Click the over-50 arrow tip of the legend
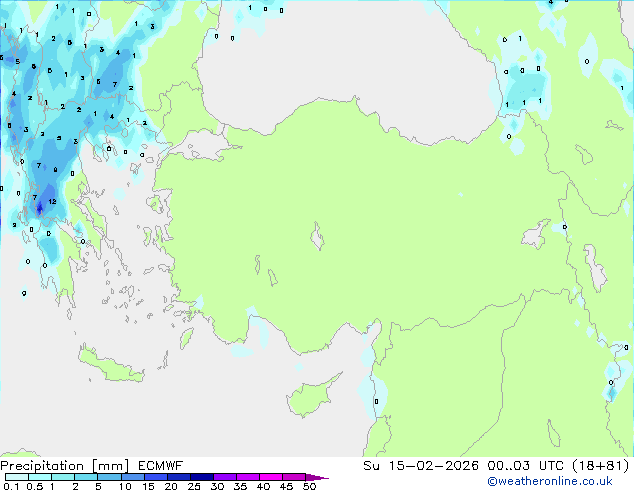 (317, 477)
